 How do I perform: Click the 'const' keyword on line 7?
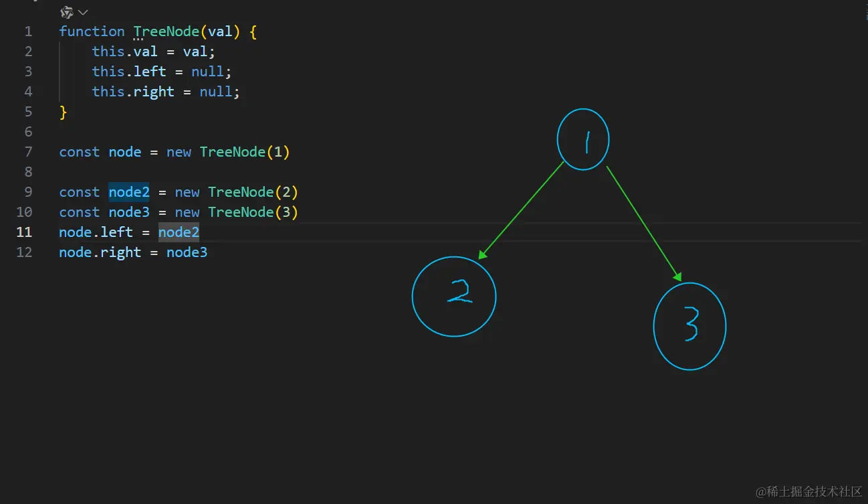(79, 152)
